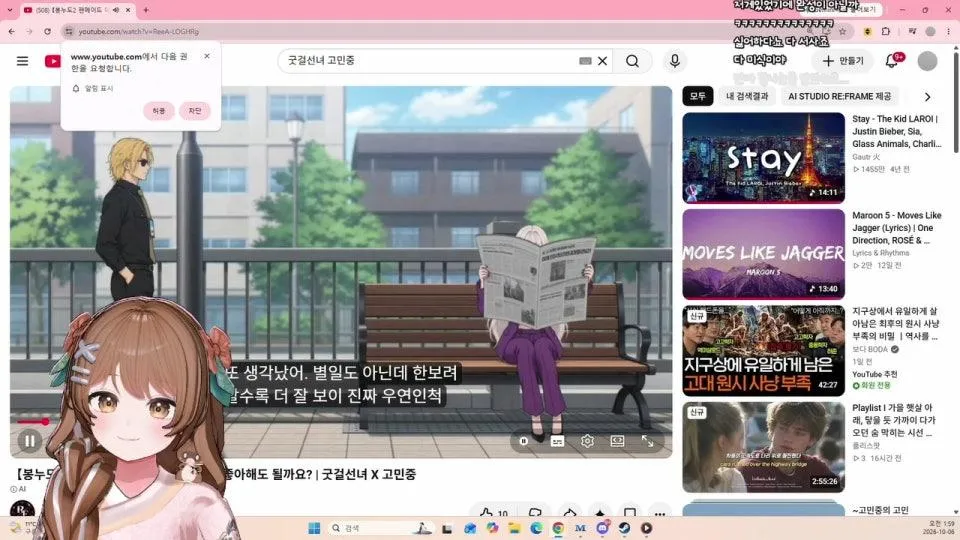
Task: Open Maroon 5 - Moves Like Jagger title
Action: pos(896,228)
